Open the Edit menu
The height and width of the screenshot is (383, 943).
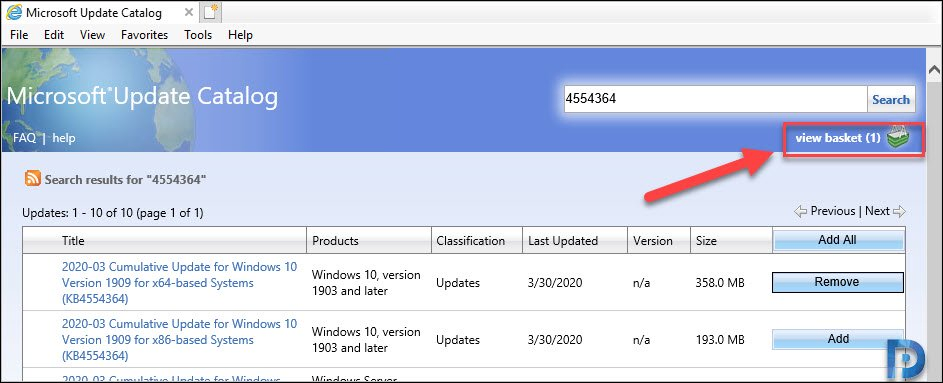point(54,35)
